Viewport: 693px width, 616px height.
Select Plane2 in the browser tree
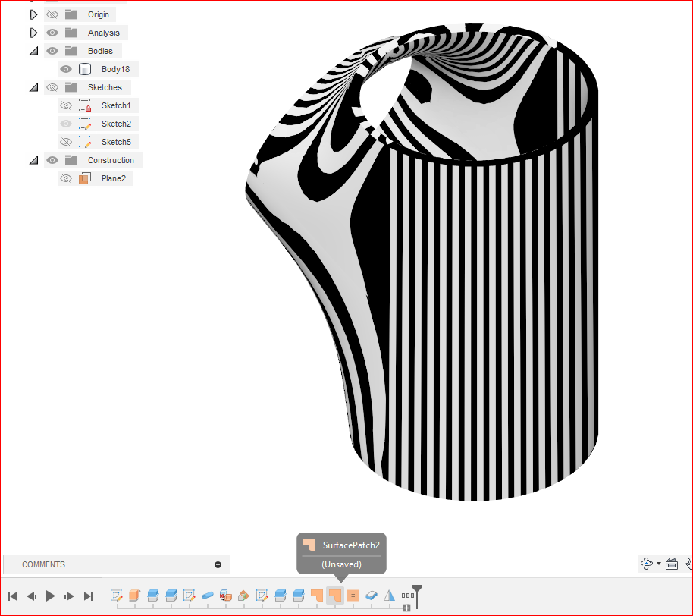[114, 178]
